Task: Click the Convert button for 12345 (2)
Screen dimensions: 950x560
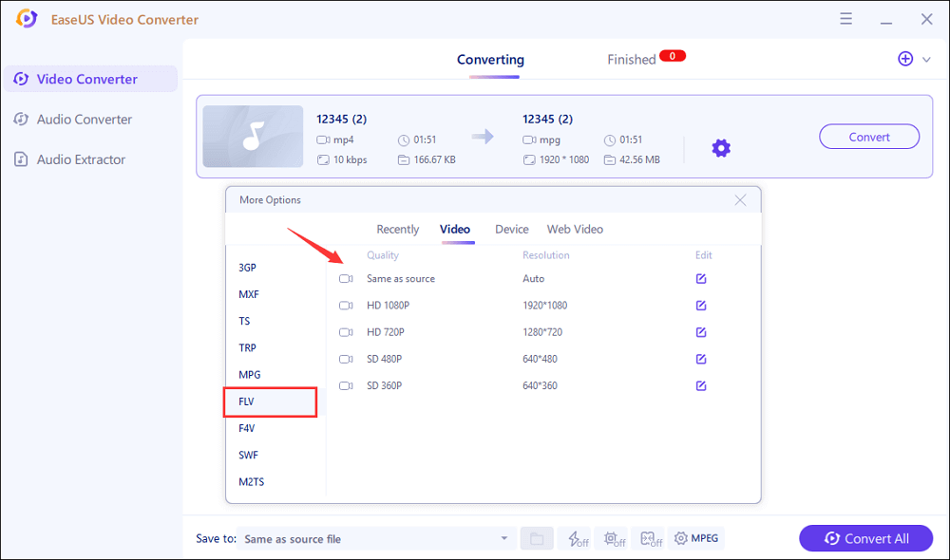Action: tap(868, 137)
